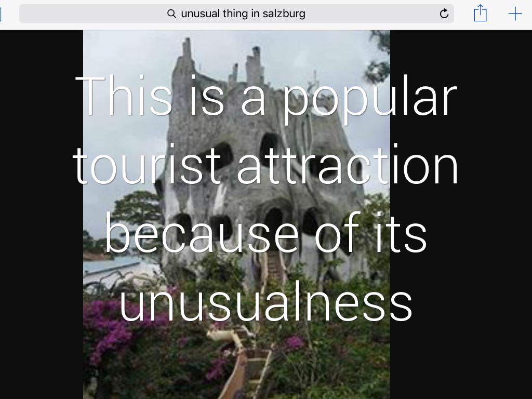
Task: Click the word 'This' in the caption
Action: pos(124,96)
